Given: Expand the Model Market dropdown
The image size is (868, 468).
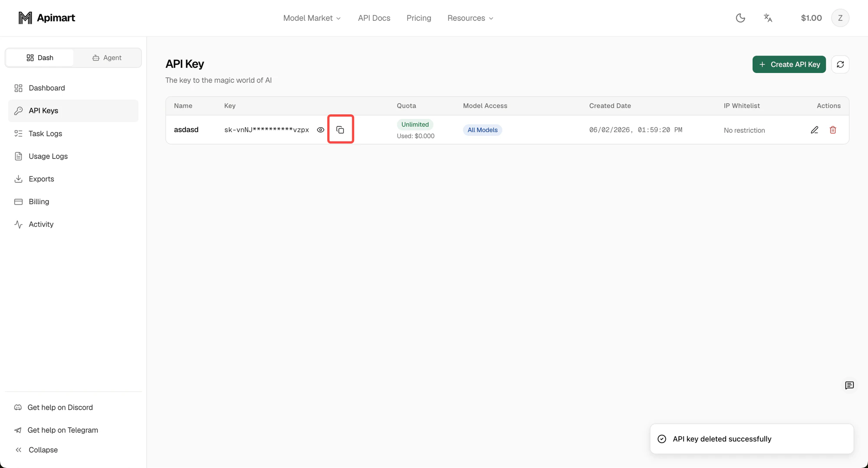Looking at the screenshot, I should pyautogui.click(x=312, y=18).
